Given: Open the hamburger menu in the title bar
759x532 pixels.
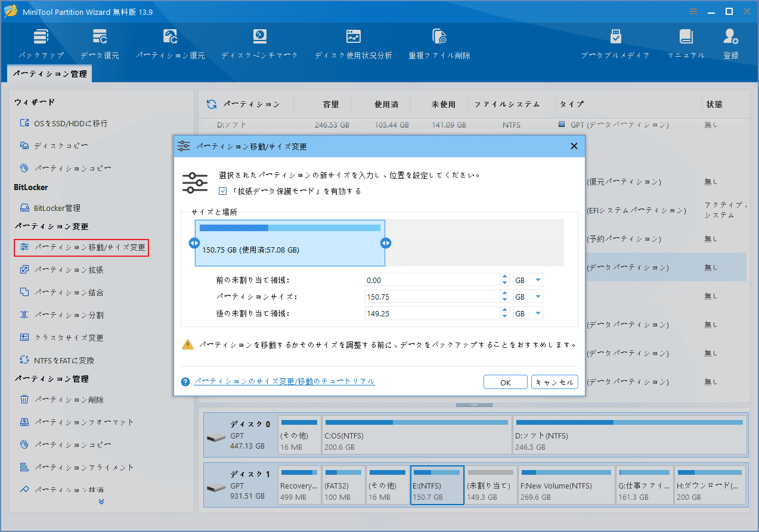Looking at the screenshot, I should pos(693,11).
